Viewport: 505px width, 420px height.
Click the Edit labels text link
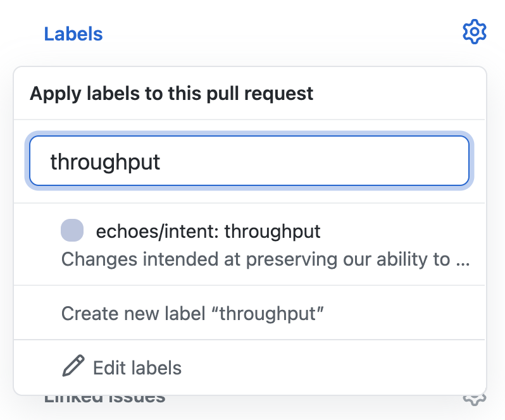tap(137, 367)
